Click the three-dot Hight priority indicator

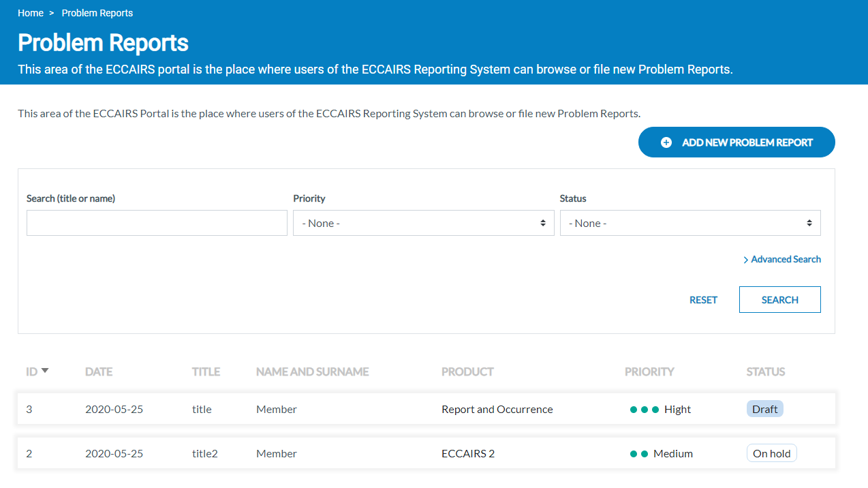coord(645,410)
